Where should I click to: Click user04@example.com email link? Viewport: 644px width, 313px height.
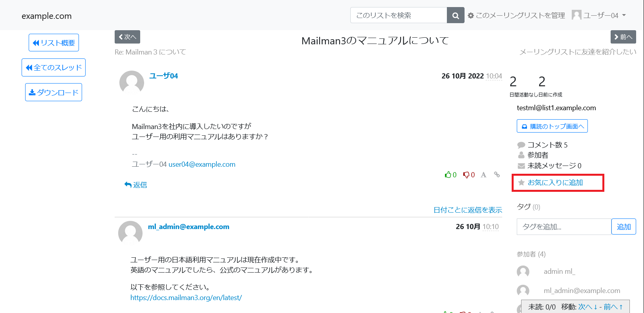click(202, 164)
